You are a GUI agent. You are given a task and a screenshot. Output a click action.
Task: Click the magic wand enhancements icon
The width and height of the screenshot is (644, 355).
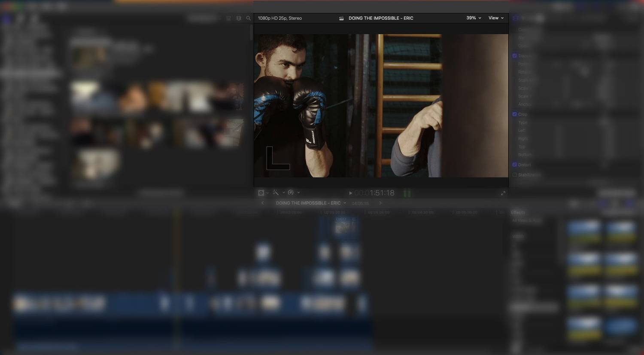tap(276, 193)
